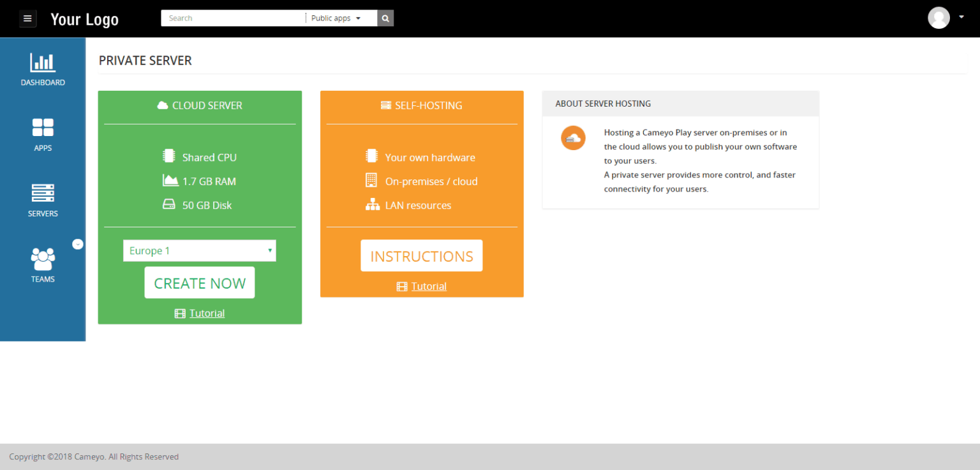The image size is (980, 470).
Task: Click the search magnifier icon
Action: tap(385, 18)
